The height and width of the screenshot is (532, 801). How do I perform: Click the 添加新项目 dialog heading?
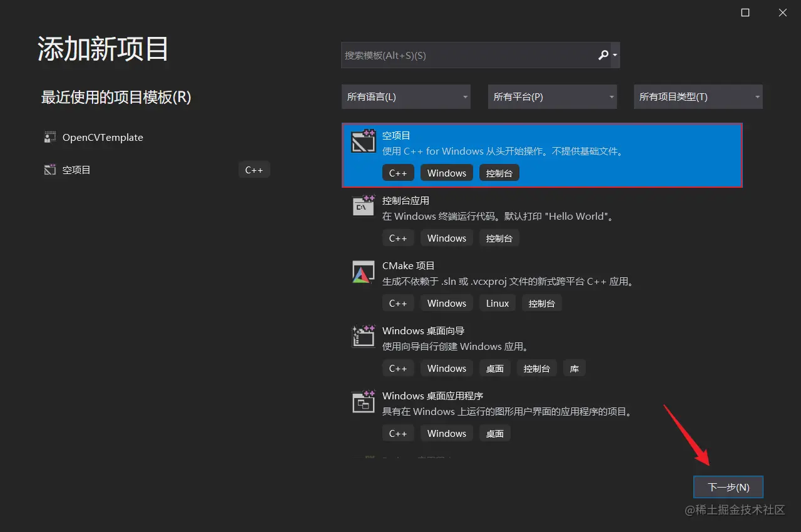point(103,49)
